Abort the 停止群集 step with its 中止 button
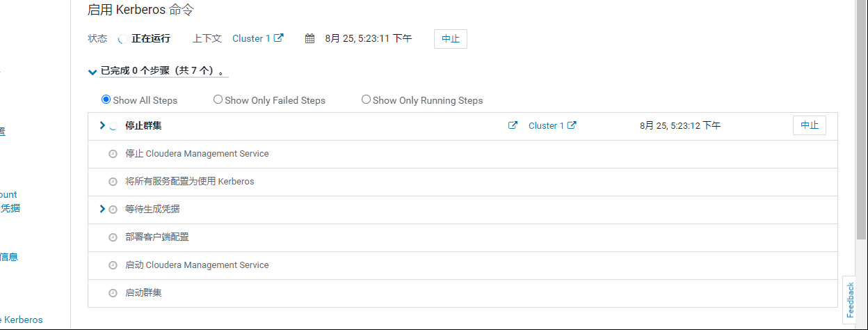Screen dimensions: 868x330 pos(809,125)
